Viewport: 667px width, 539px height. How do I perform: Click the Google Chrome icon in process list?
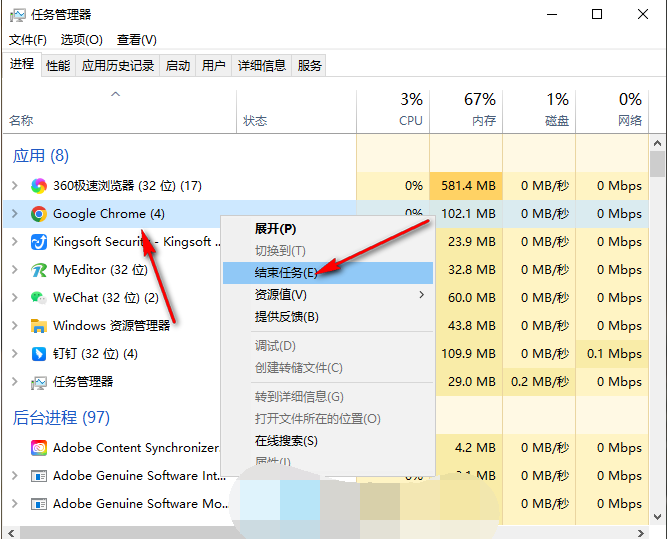click(x=39, y=214)
